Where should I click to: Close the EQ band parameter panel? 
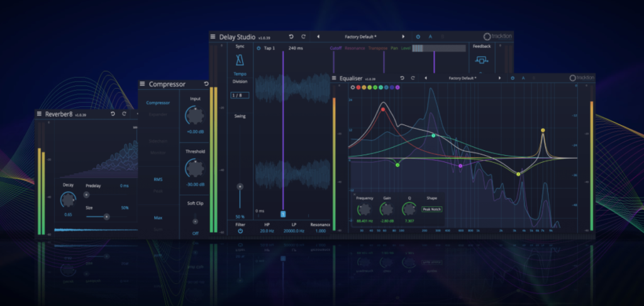355,194
